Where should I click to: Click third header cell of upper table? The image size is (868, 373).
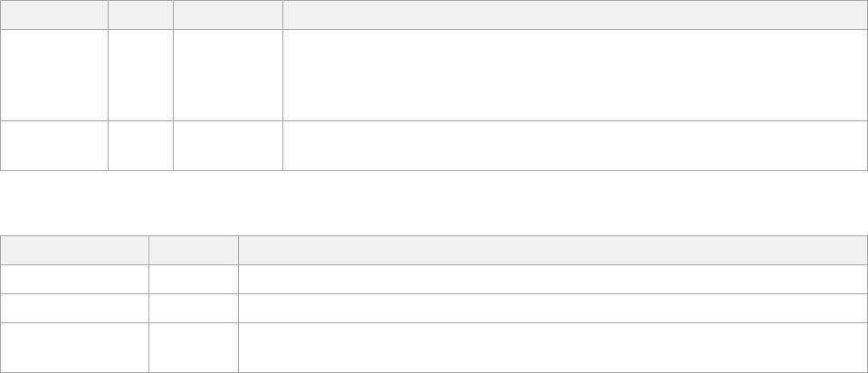point(228,14)
